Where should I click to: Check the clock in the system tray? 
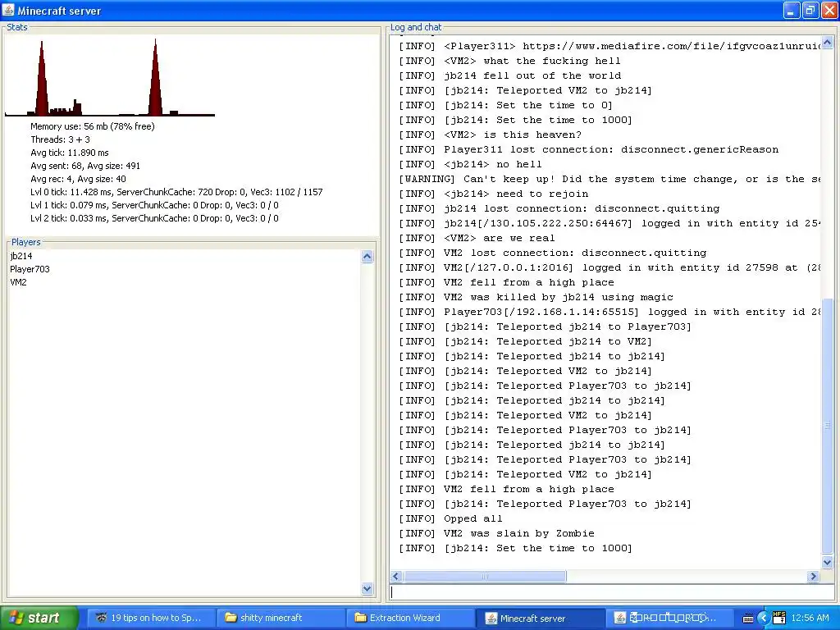[x=810, y=618]
